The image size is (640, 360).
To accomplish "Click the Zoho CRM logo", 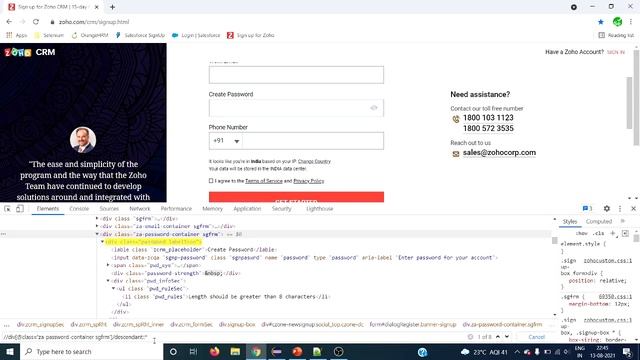I will pyautogui.click(x=29, y=52).
